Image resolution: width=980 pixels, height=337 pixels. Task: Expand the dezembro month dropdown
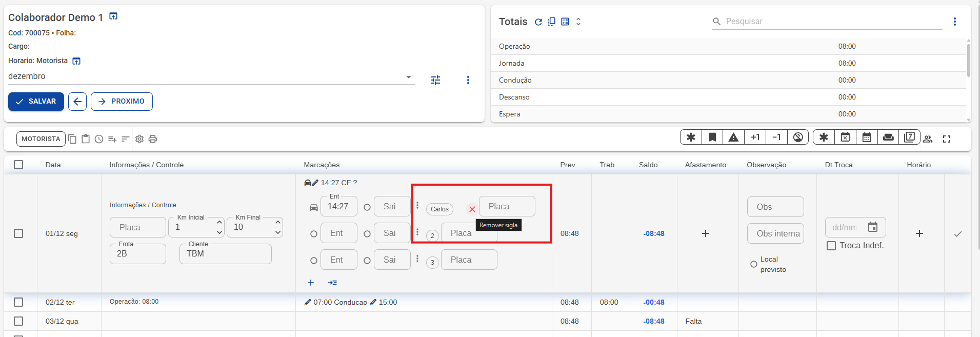[x=409, y=77]
